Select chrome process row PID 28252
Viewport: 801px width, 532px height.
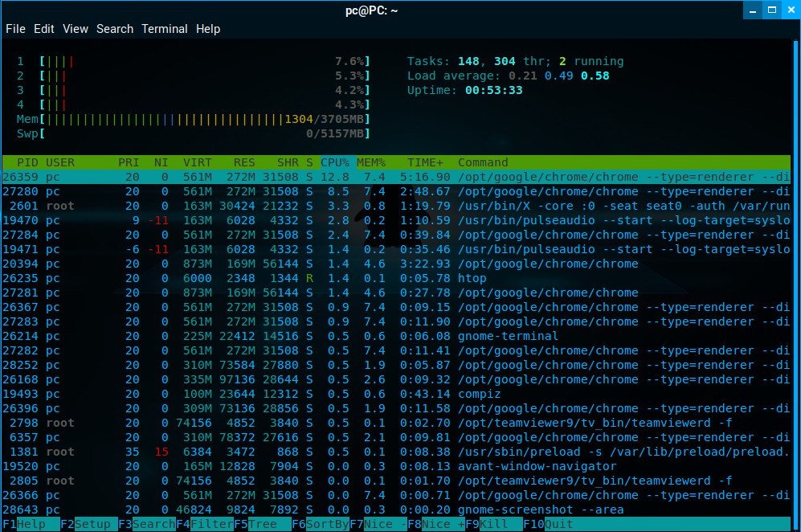[396, 366]
